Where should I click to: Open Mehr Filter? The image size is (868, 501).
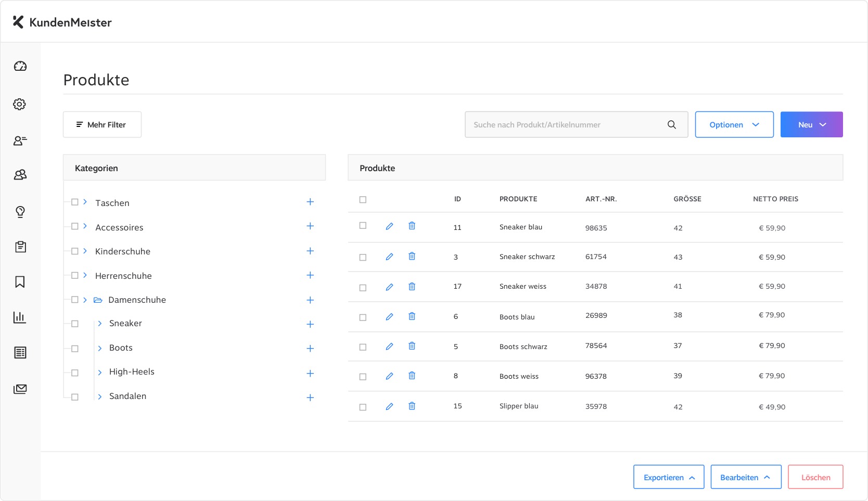coord(102,124)
